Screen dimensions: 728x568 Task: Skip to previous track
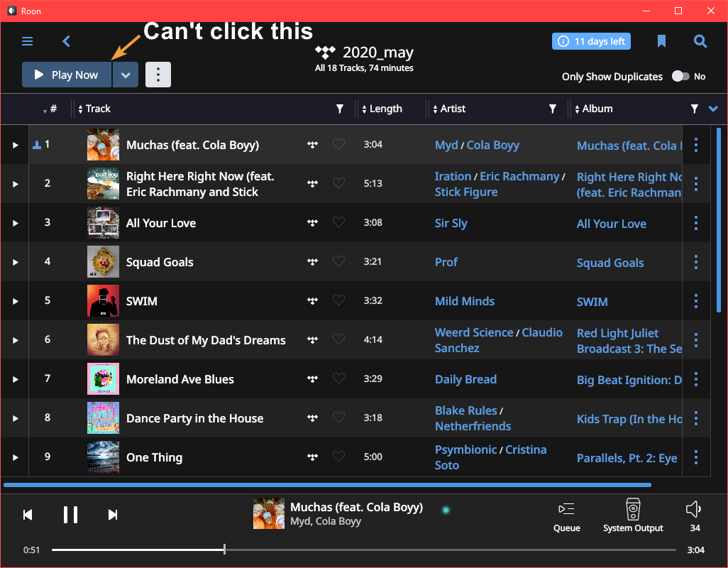click(28, 515)
